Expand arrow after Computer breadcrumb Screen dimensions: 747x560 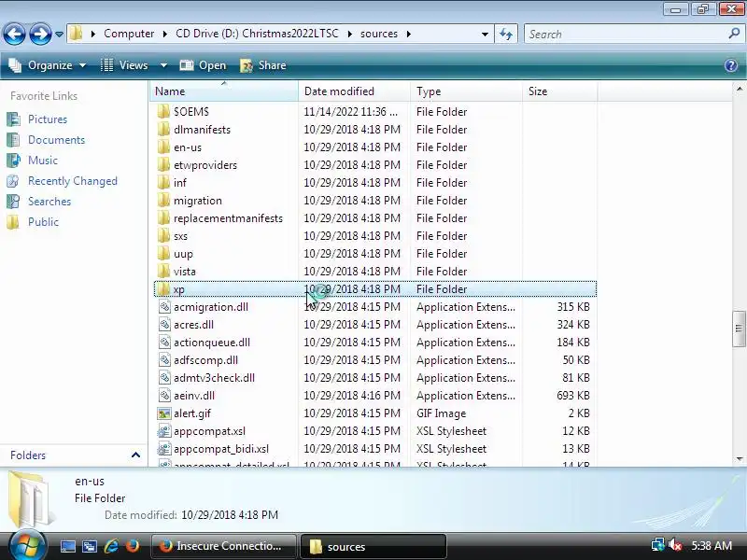[x=165, y=35]
